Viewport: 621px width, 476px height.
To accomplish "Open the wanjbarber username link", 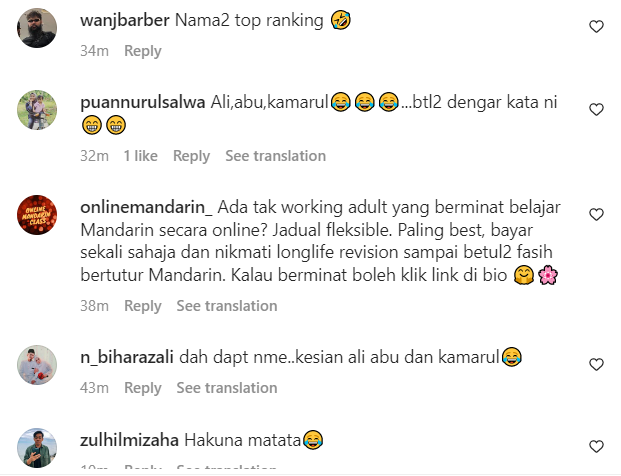I will (125, 20).
